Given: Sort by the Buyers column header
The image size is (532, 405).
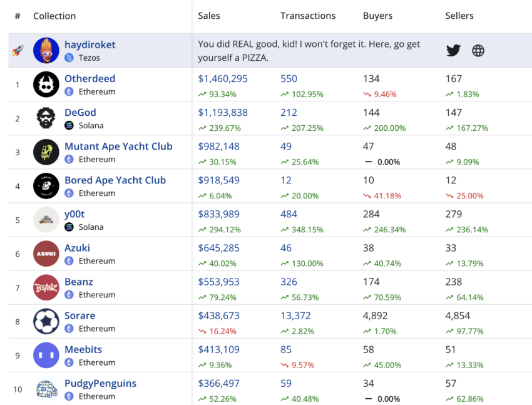Looking at the screenshot, I should pyautogui.click(x=377, y=16).
